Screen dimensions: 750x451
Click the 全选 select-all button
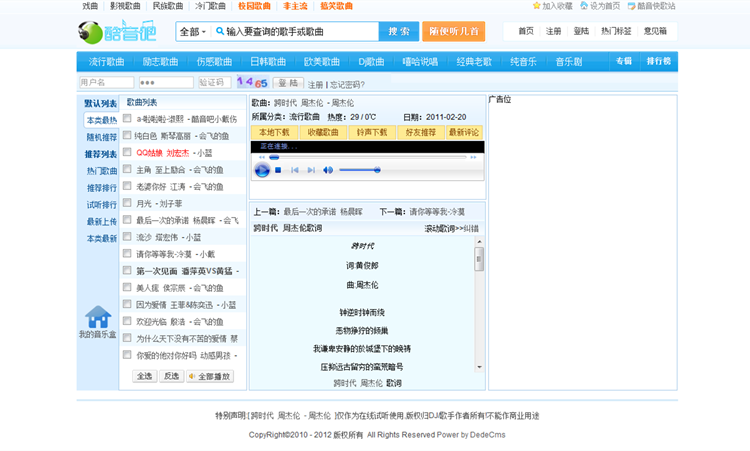click(144, 376)
